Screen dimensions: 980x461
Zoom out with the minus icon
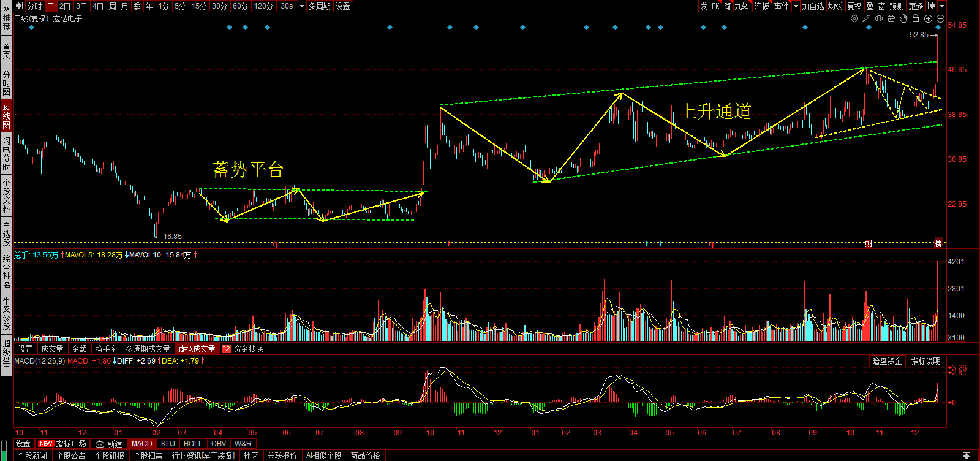(x=940, y=18)
